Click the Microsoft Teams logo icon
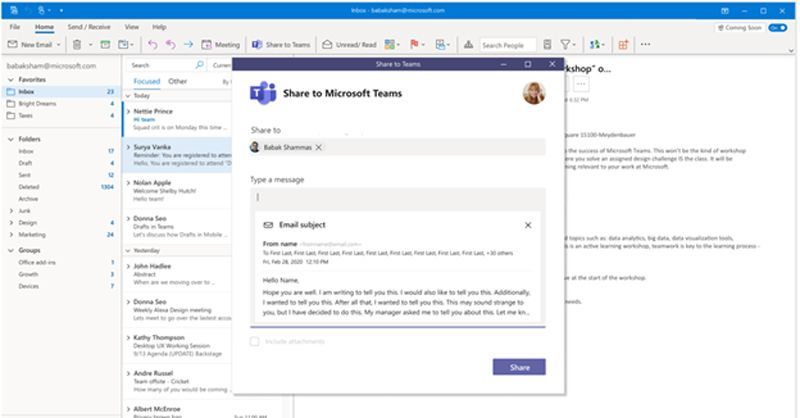800x418 pixels. (263, 93)
